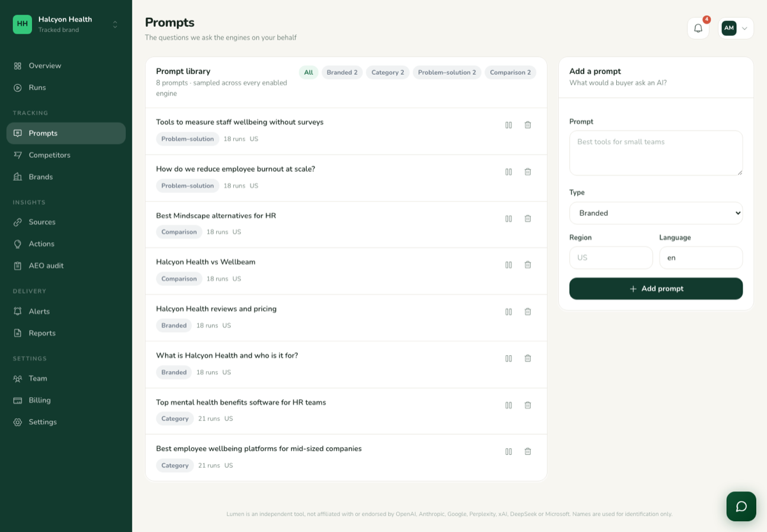
Task: Click 'How do we reduce employee burnout at scale?'
Action: click(235, 169)
